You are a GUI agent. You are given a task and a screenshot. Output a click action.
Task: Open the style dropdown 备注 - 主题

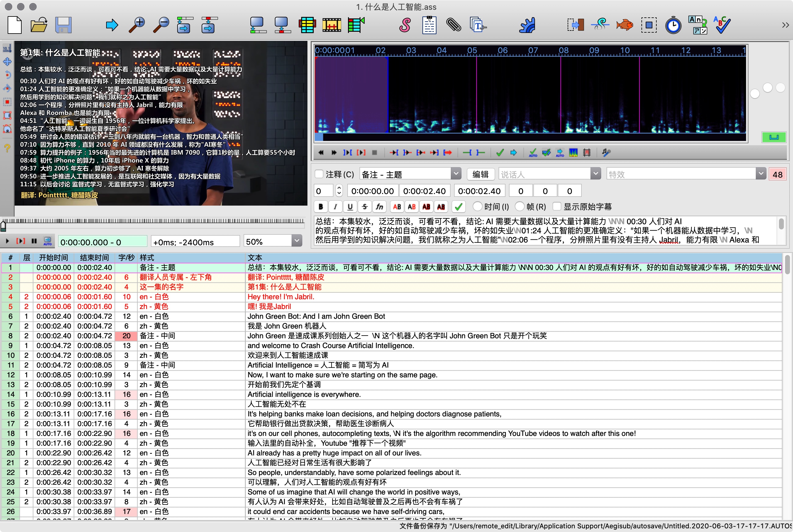(x=456, y=174)
